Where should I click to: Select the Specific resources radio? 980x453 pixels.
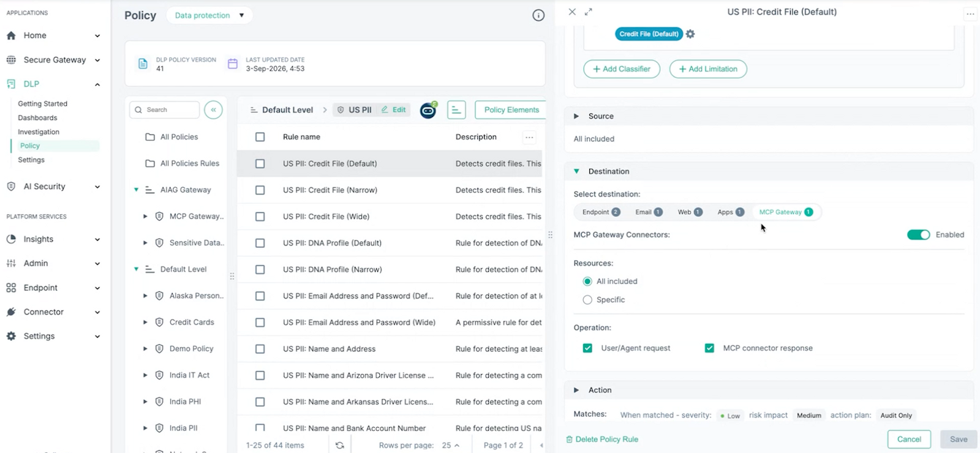(587, 300)
